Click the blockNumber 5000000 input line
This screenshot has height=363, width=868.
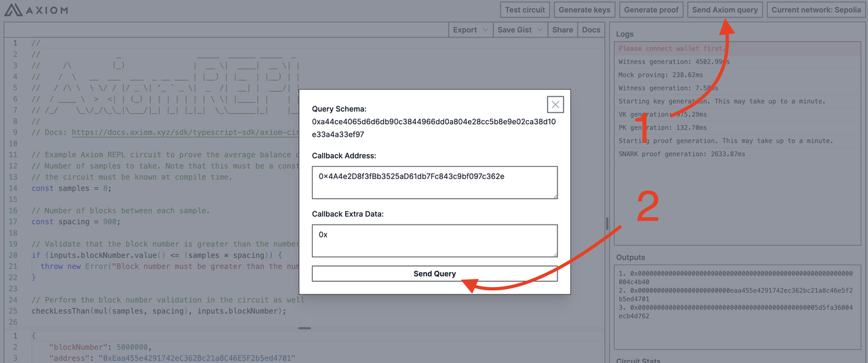pyautogui.click(x=101, y=346)
